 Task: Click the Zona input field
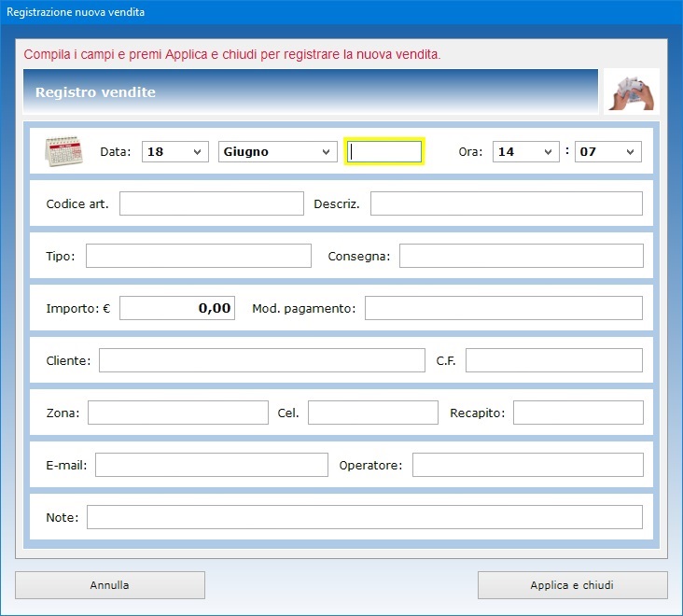pos(178,413)
